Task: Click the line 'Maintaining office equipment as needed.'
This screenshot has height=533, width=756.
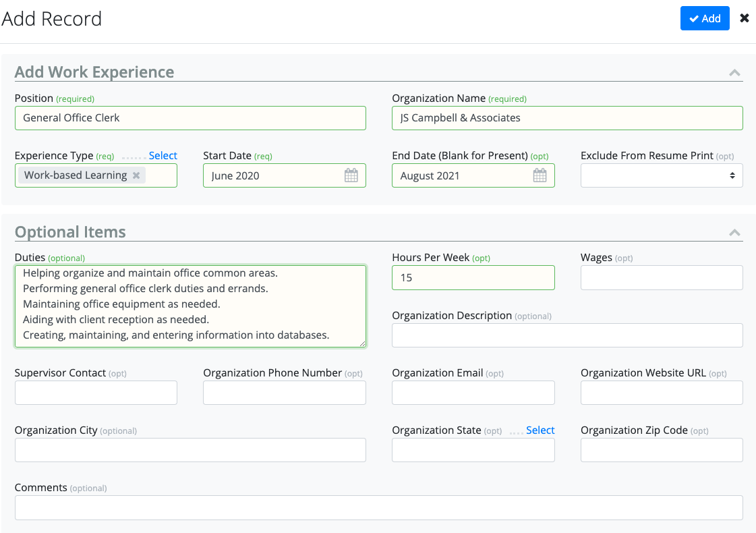Action: pyautogui.click(x=121, y=304)
